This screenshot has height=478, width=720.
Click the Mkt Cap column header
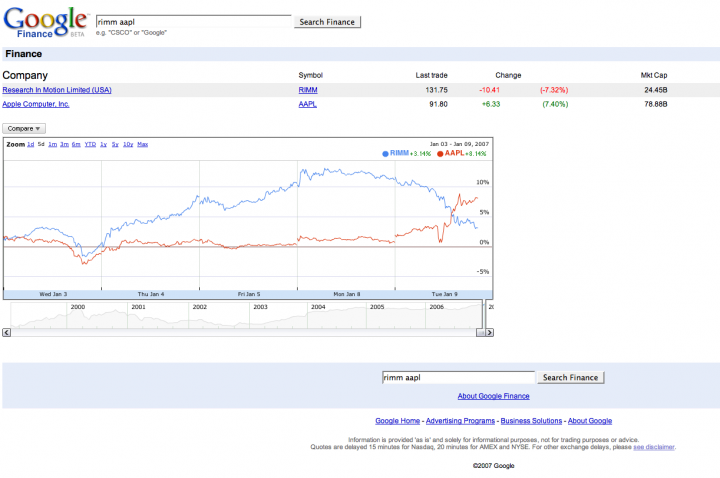(x=654, y=75)
